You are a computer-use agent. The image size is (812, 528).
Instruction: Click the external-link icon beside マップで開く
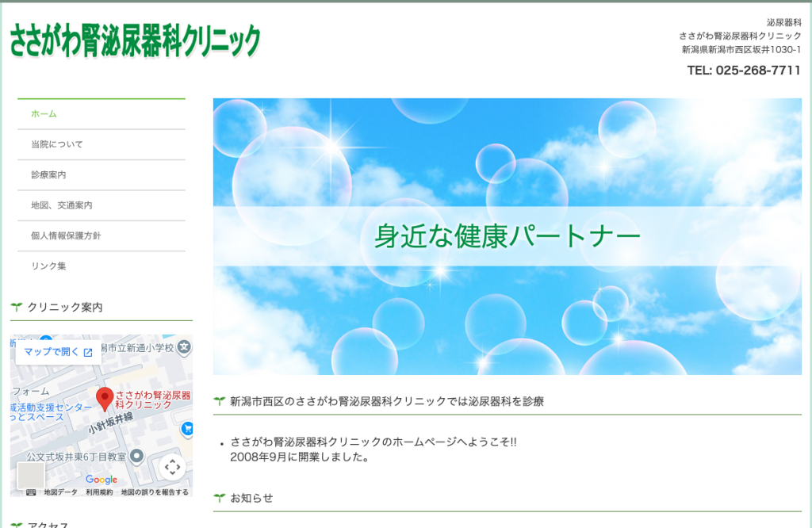pos(88,353)
